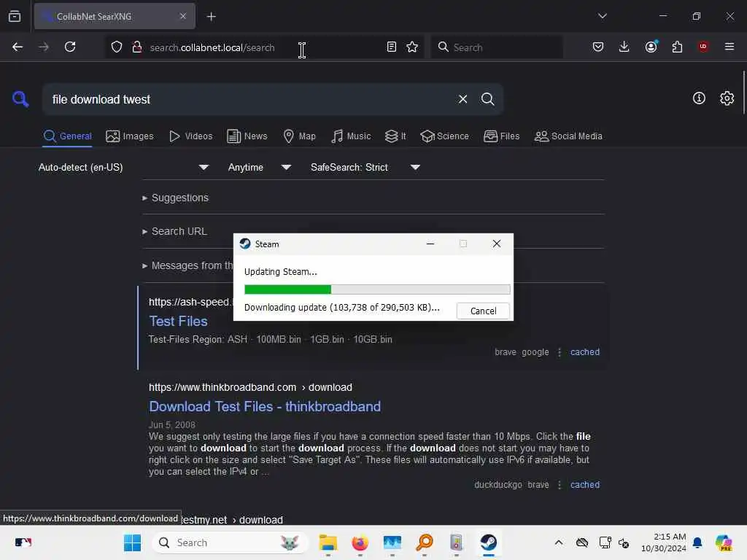Click the Firefox search box
This screenshot has width=747, height=560.
pyautogui.click(x=497, y=47)
